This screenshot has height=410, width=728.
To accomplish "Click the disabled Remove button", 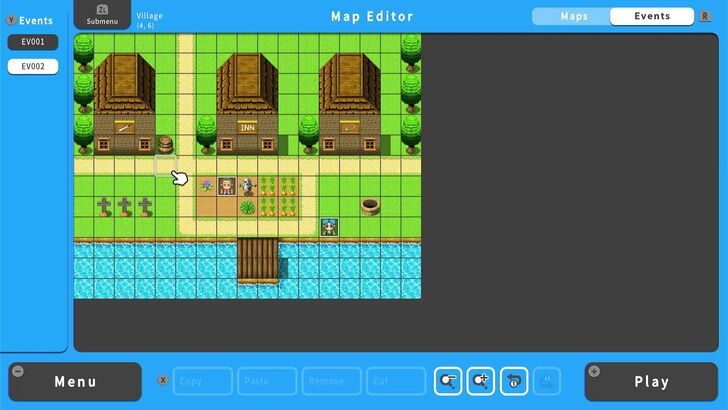I will point(332,381).
